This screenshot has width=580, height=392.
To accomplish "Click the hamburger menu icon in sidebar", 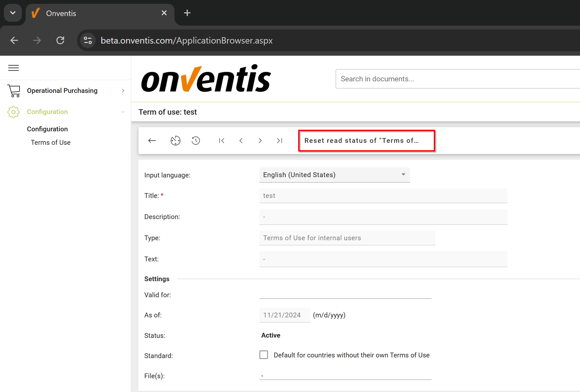I will 13,68.
